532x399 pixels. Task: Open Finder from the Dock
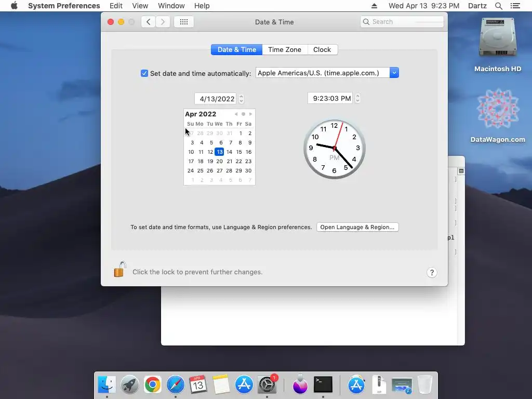point(107,384)
